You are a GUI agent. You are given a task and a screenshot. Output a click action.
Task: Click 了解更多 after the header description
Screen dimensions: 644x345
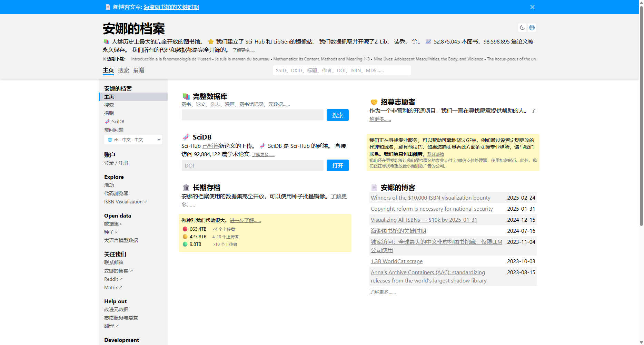(244, 50)
